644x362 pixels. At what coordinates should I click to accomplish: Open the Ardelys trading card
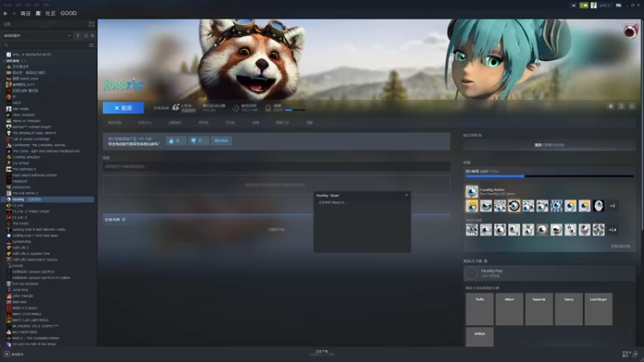(x=480, y=337)
